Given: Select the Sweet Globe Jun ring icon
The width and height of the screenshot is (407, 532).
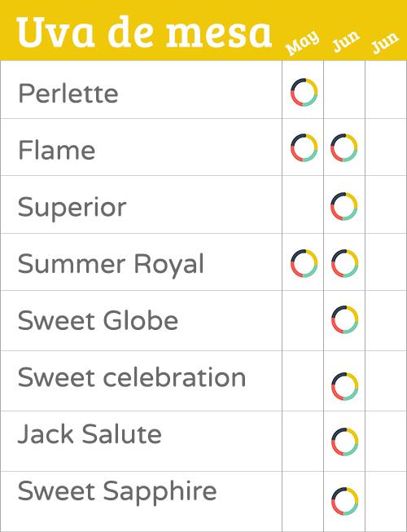Looking at the screenshot, I should pyautogui.click(x=344, y=319).
